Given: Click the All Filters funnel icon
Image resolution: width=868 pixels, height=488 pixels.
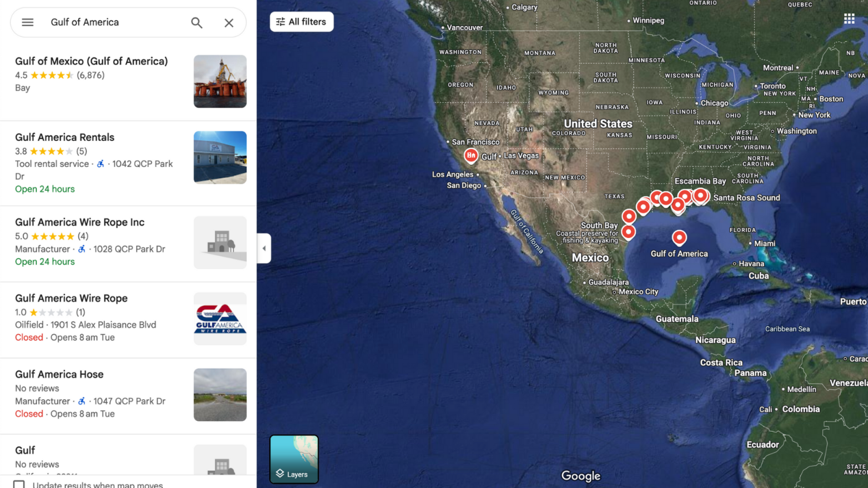Looking at the screenshot, I should click(x=280, y=21).
